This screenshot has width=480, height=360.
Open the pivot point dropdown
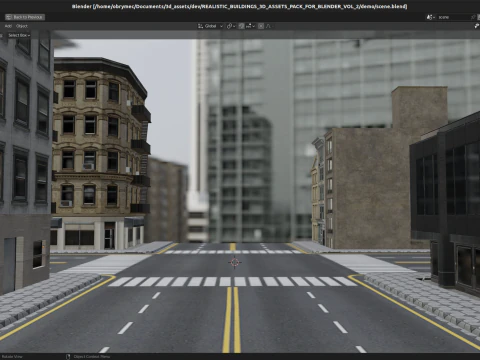[x=231, y=26]
